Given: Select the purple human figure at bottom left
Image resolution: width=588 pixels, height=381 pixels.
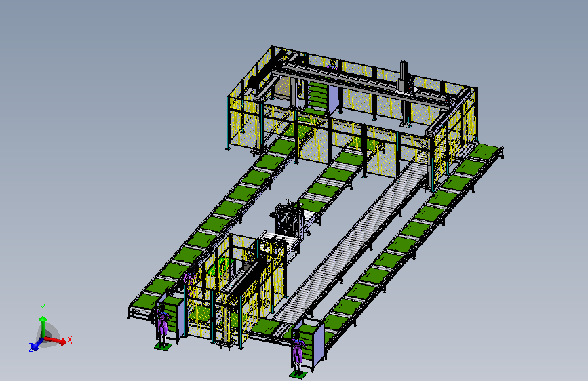Looking at the screenshot, I should coord(162,325).
